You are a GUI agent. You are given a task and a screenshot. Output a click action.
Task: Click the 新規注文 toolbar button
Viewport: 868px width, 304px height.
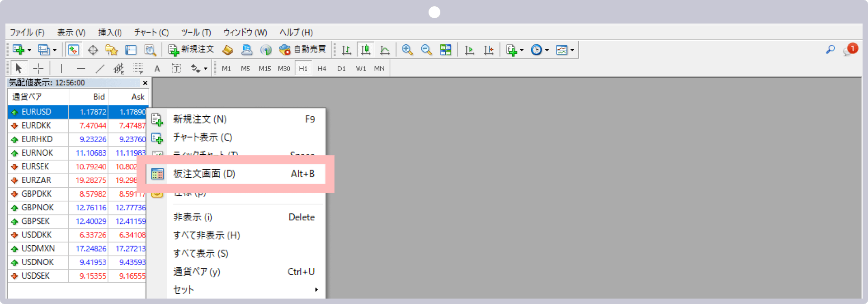pos(191,49)
